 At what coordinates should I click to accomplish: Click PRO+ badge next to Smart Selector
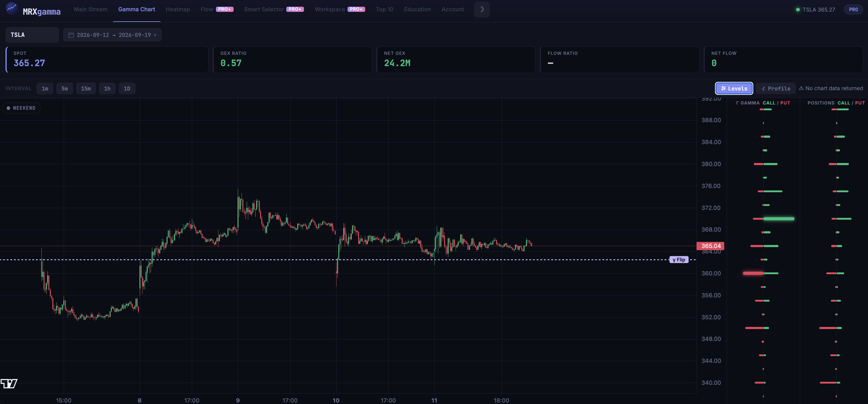pos(295,9)
